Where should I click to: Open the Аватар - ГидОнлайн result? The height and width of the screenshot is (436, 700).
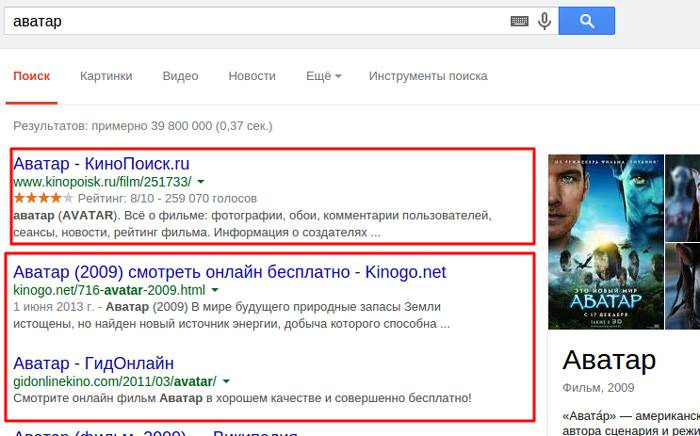(93, 362)
